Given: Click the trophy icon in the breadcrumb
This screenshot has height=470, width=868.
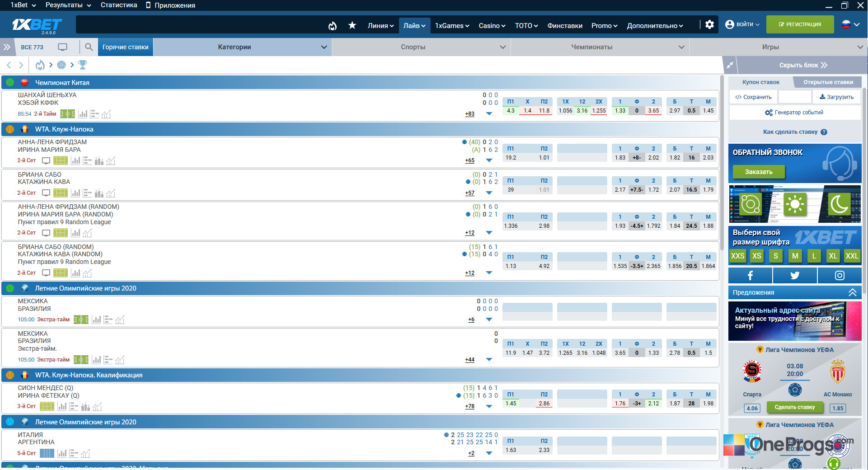Looking at the screenshot, I should point(83,65).
